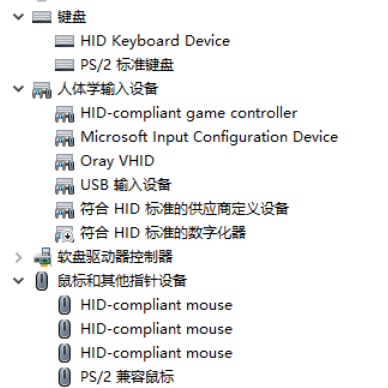This screenshot has width=388, height=388.
Task: Collapse the 鼠标和其他指针设备 category
Action: [18, 281]
